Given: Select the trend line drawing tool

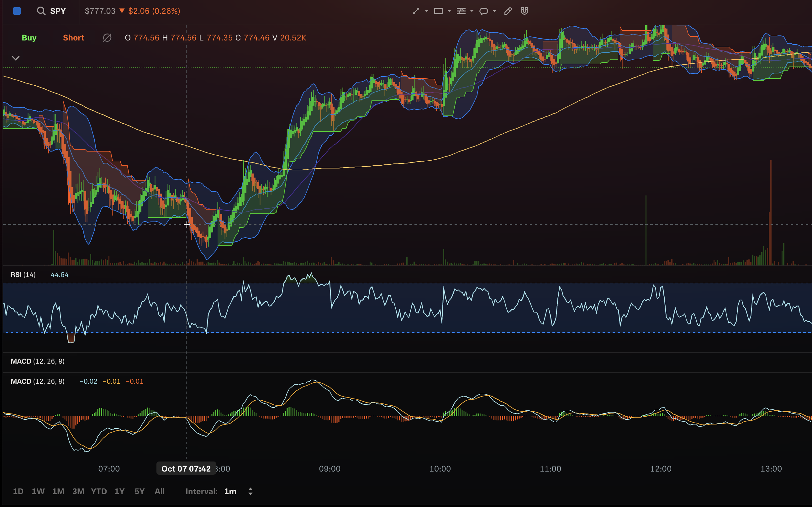Looking at the screenshot, I should click(x=416, y=11).
